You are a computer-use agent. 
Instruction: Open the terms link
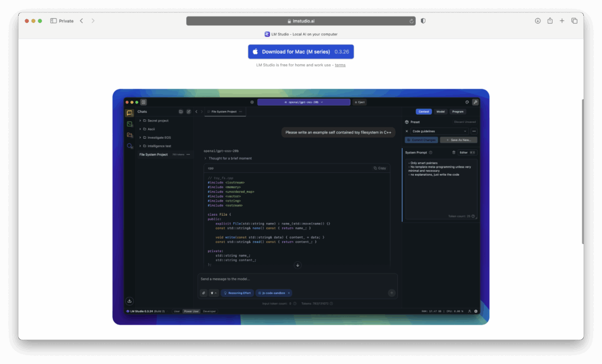(x=340, y=65)
